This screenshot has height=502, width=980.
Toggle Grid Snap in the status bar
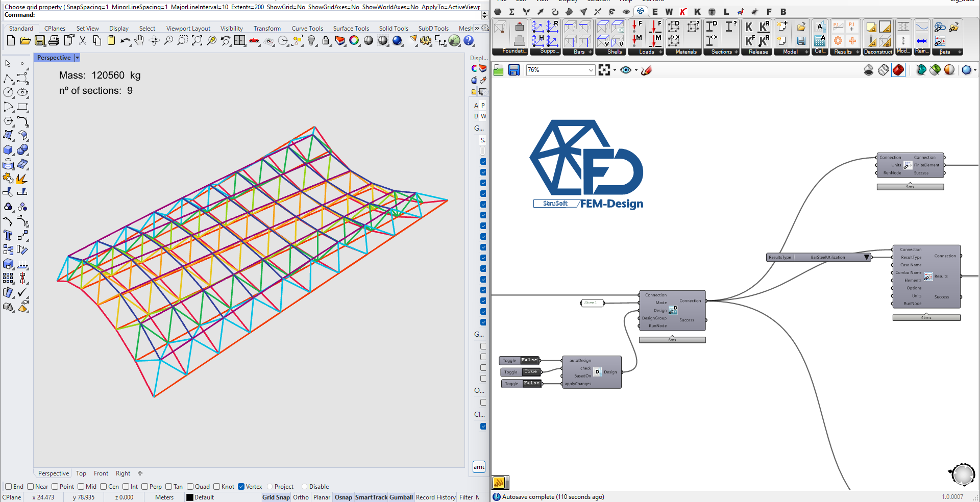coord(276,497)
